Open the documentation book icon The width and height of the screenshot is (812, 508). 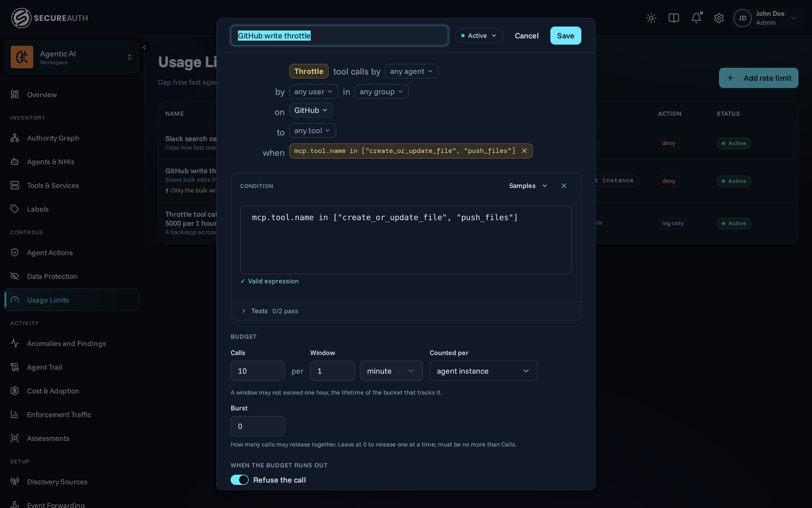pyautogui.click(x=674, y=18)
